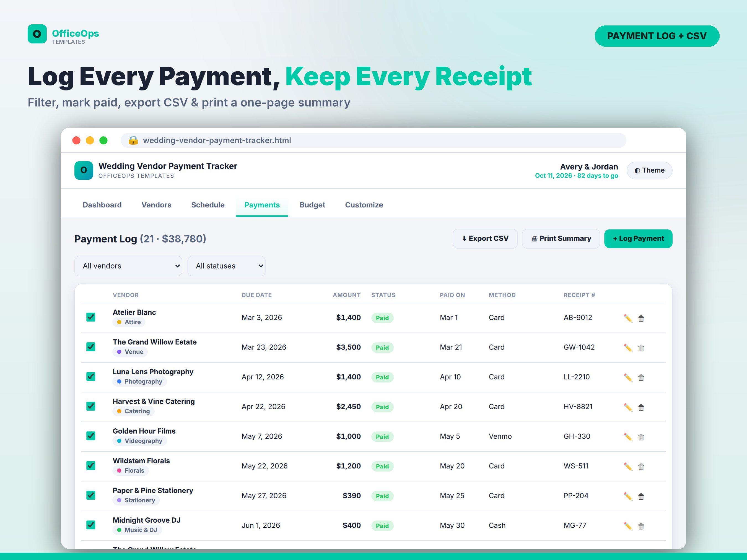This screenshot has height=560, width=747.
Task: Delete the Paper & Pine Stationery payment
Action: pyautogui.click(x=641, y=496)
